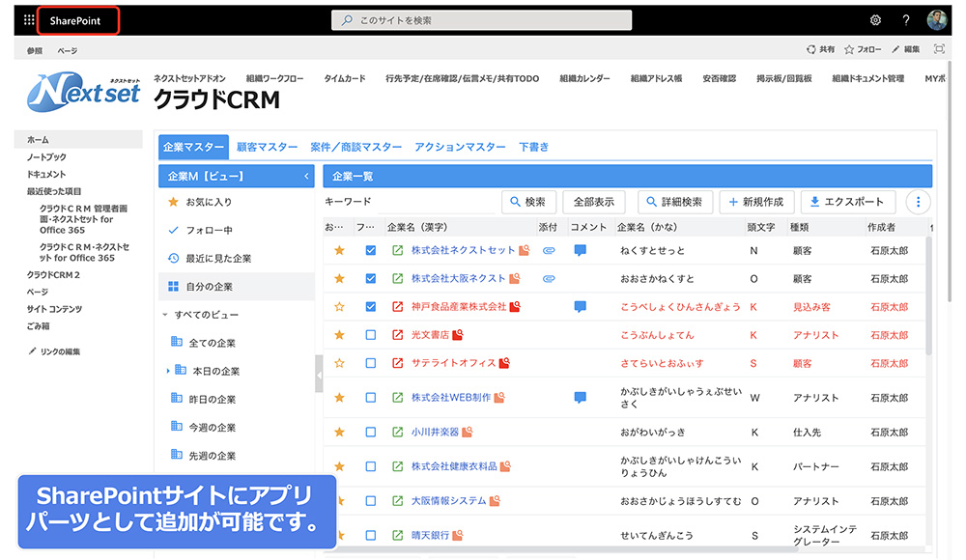Screen dimensions: 966x560
Task: Select the フォロー中 view
Action: click(237, 231)
